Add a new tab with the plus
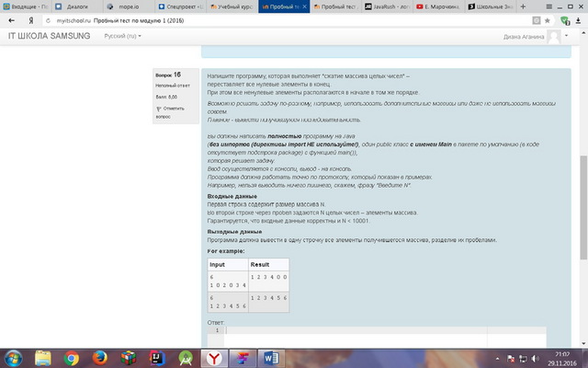The width and height of the screenshot is (588, 368). click(x=523, y=6)
